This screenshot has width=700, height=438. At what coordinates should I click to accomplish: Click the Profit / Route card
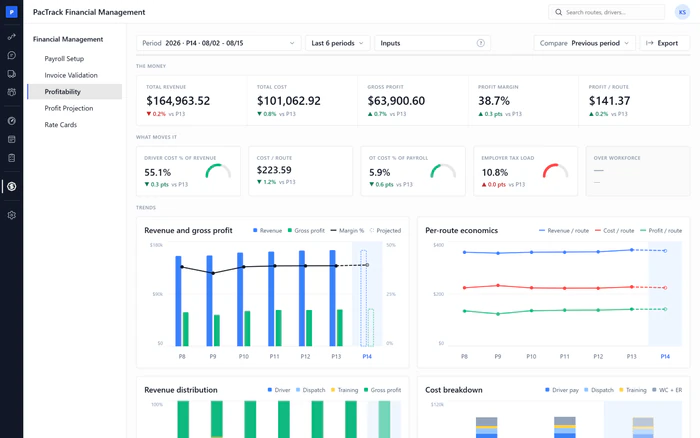tap(634, 100)
